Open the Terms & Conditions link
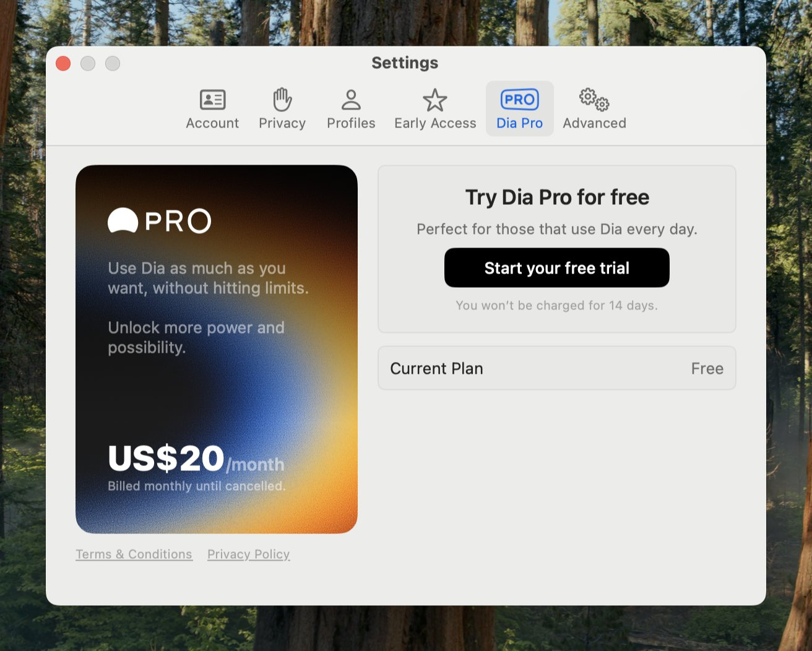Viewport: 812px width, 651px height. (134, 554)
